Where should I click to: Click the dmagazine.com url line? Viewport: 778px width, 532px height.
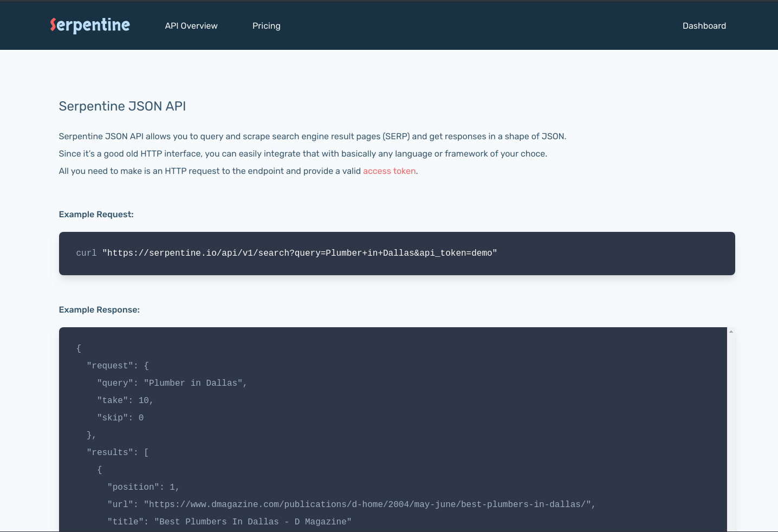[x=351, y=504]
